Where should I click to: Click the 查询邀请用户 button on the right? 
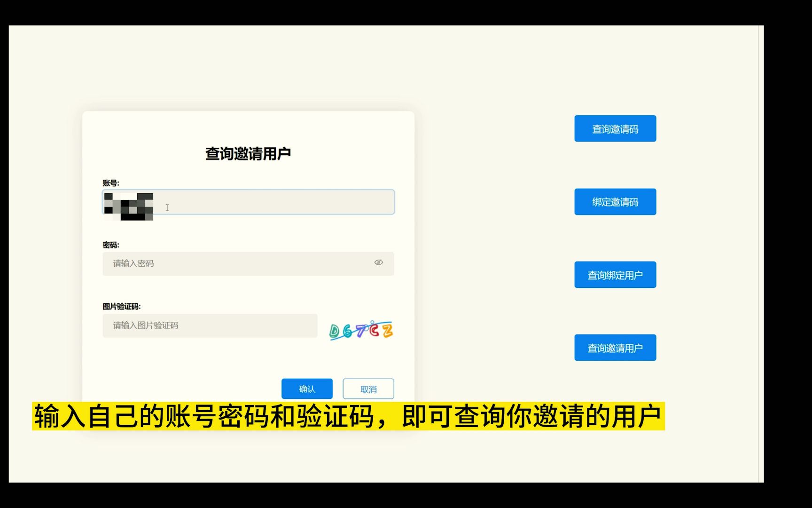[x=615, y=348]
